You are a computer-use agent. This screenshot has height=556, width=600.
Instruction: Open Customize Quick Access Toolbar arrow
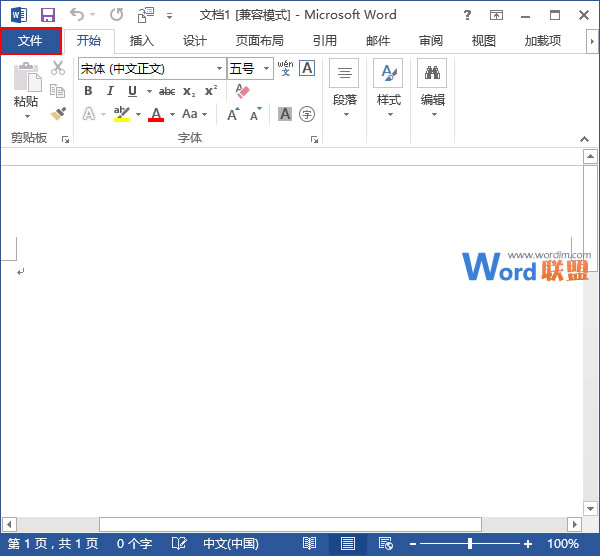coord(169,16)
